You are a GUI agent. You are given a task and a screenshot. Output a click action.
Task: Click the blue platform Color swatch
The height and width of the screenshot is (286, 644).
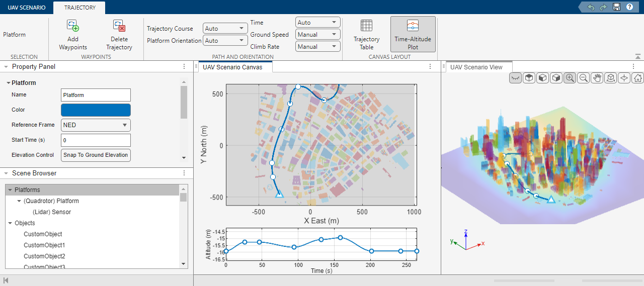click(96, 110)
